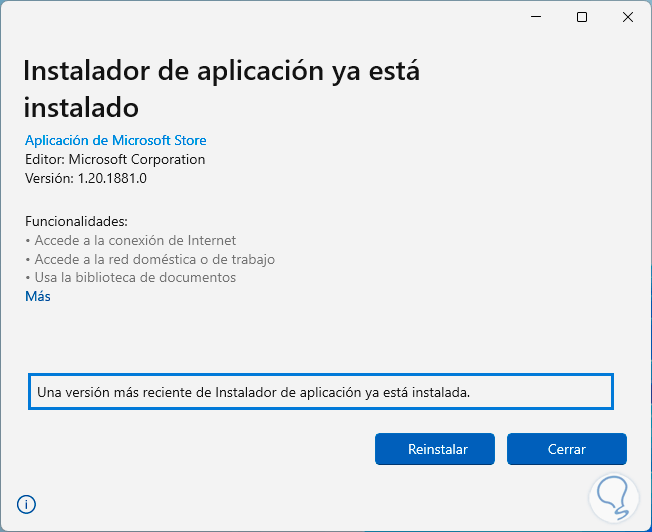This screenshot has width=652, height=532.
Task: Select the 'Una versión más reciente' message box
Action: (x=321, y=391)
